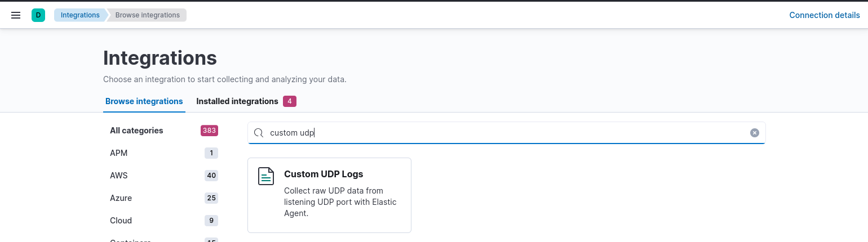Switch to Installed integrations tab
Screen dimensions: 868x242
(237, 101)
